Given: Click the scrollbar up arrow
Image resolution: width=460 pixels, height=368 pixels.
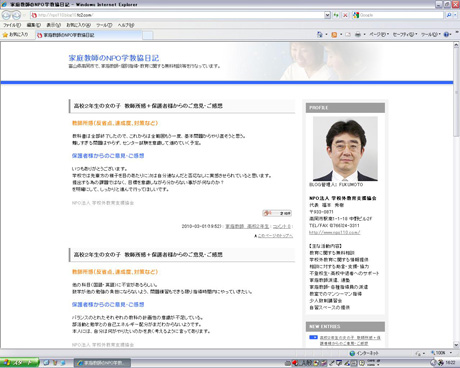Looking at the screenshot, I should pos(456,44).
